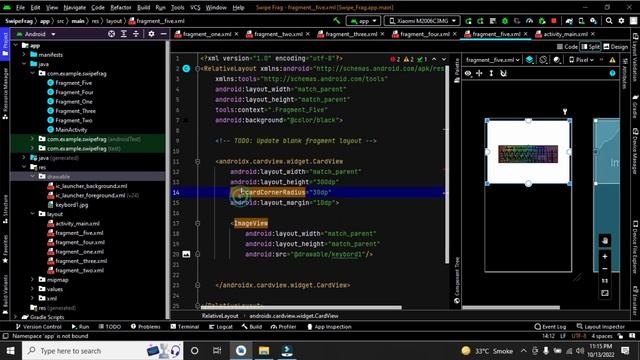Toggle view options eye icon in design

point(468,73)
